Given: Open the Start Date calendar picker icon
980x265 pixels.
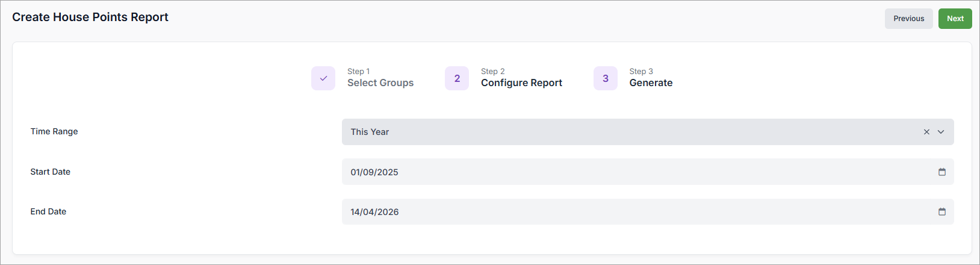Looking at the screenshot, I should 942,172.
